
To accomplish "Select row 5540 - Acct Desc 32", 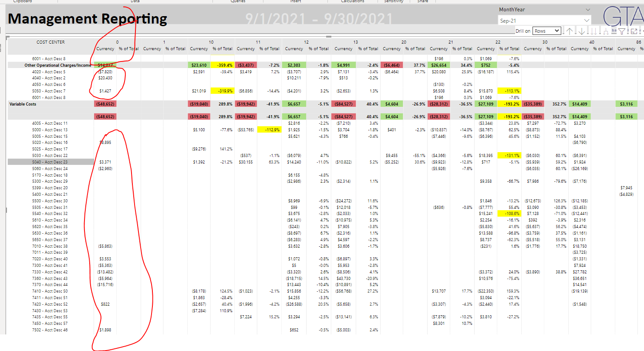I will (50, 214).
